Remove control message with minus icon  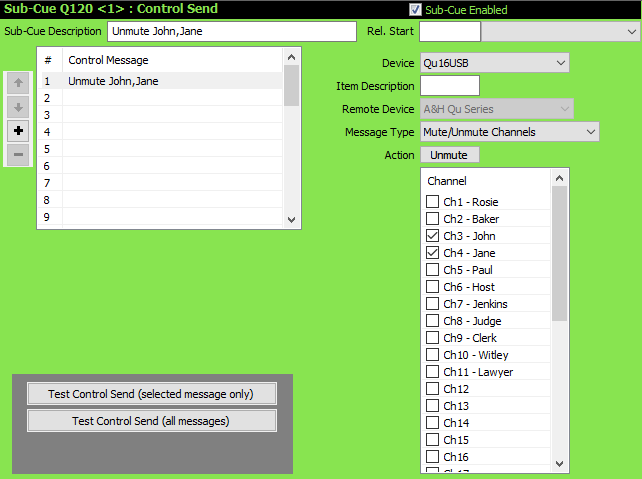point(18,155)
